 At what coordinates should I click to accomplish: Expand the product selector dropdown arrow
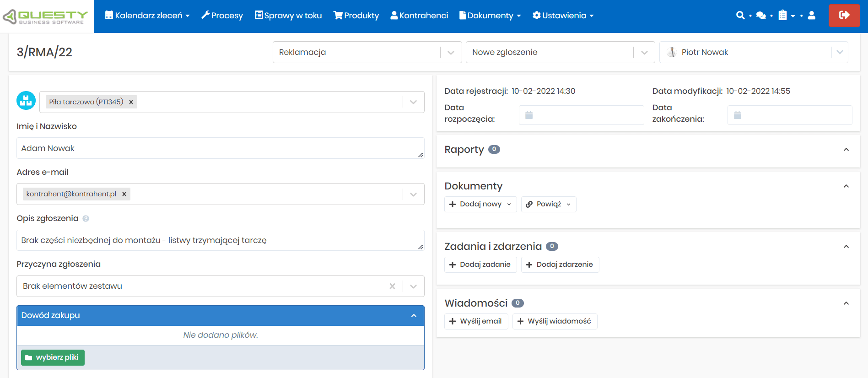pos(413,102)
